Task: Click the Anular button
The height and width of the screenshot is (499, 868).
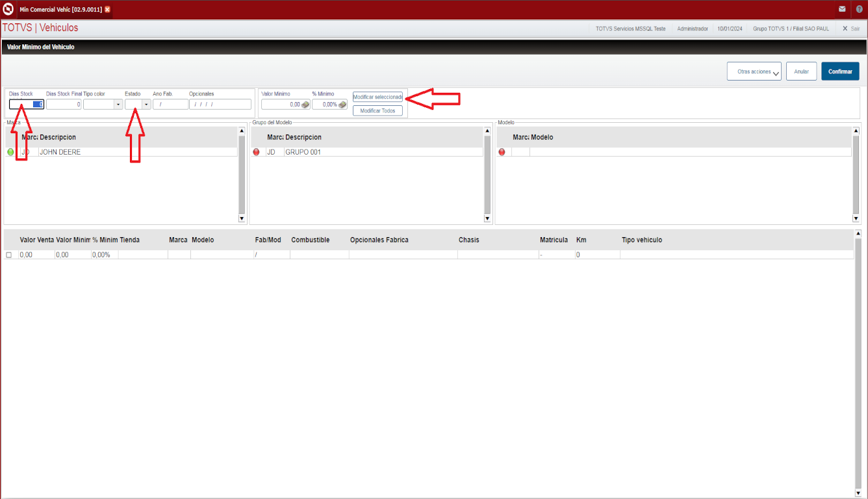Action: [x=801, y=71]
